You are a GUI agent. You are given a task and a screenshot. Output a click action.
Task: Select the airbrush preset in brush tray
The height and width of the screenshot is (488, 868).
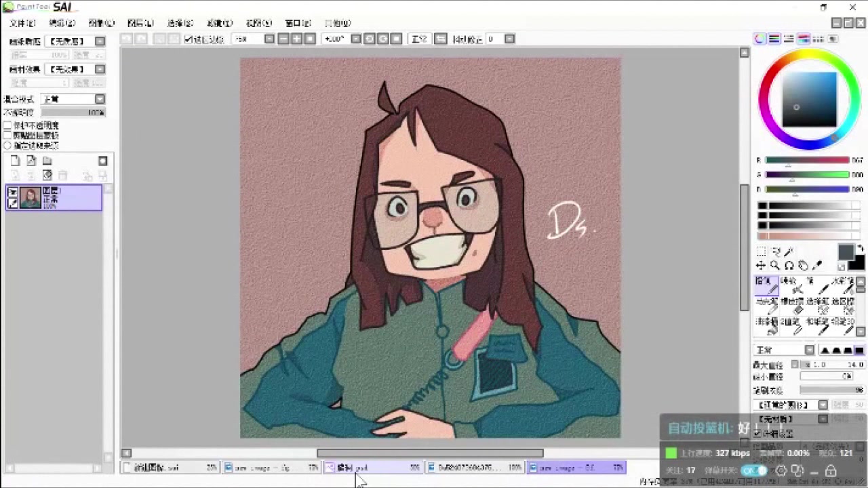coord(792,285)
